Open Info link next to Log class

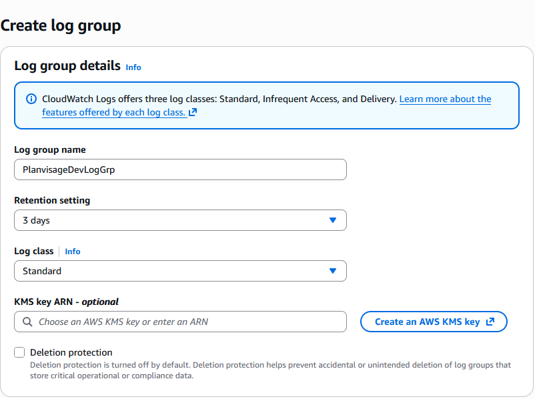tap(73, 252)
